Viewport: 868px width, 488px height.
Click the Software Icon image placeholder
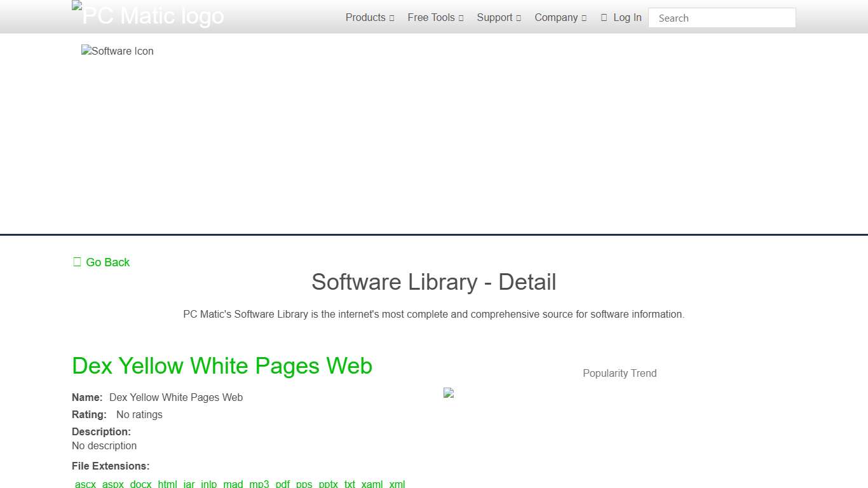(x=117, y=51)
